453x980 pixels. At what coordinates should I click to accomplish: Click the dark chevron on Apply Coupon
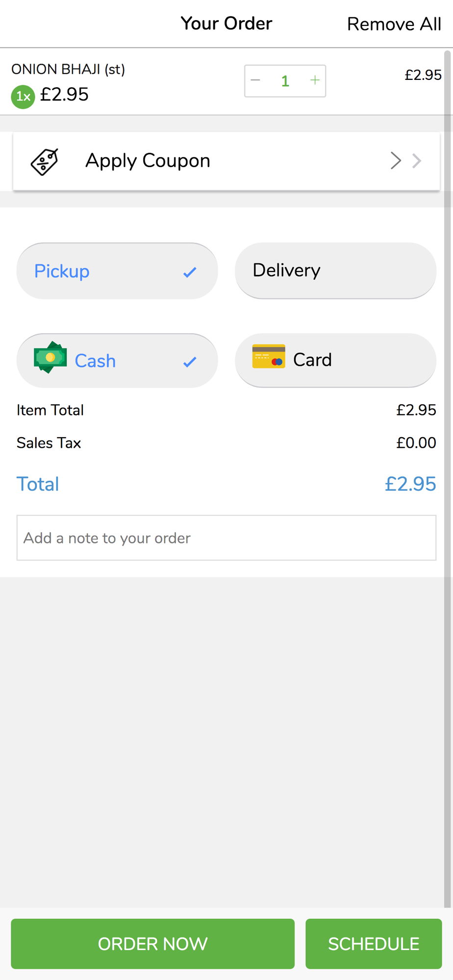click(396, 161)
